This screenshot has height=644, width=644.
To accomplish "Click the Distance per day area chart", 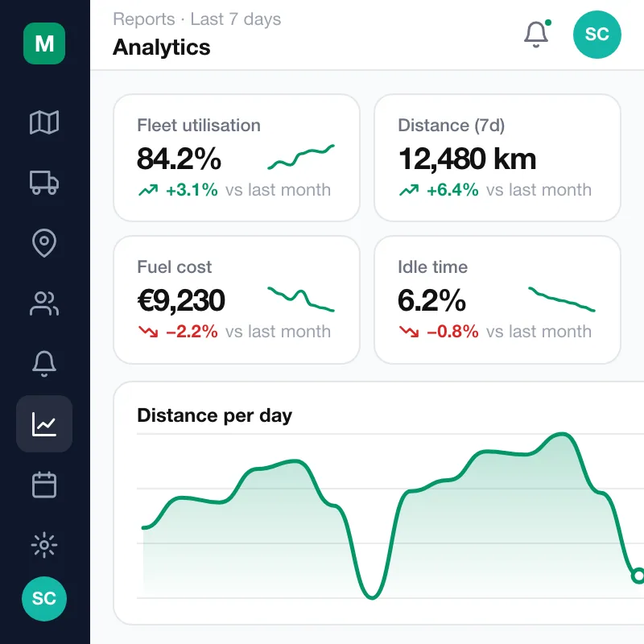I will click(390, 516).
